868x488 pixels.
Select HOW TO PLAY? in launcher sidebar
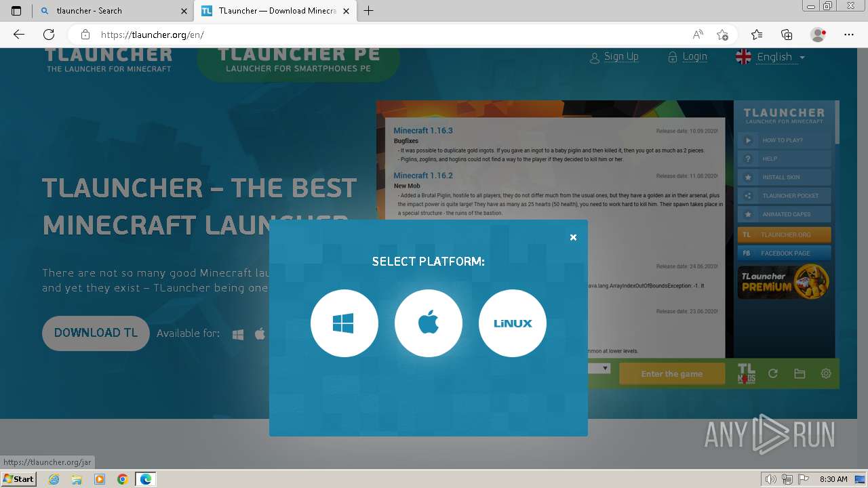pos(784,140)
